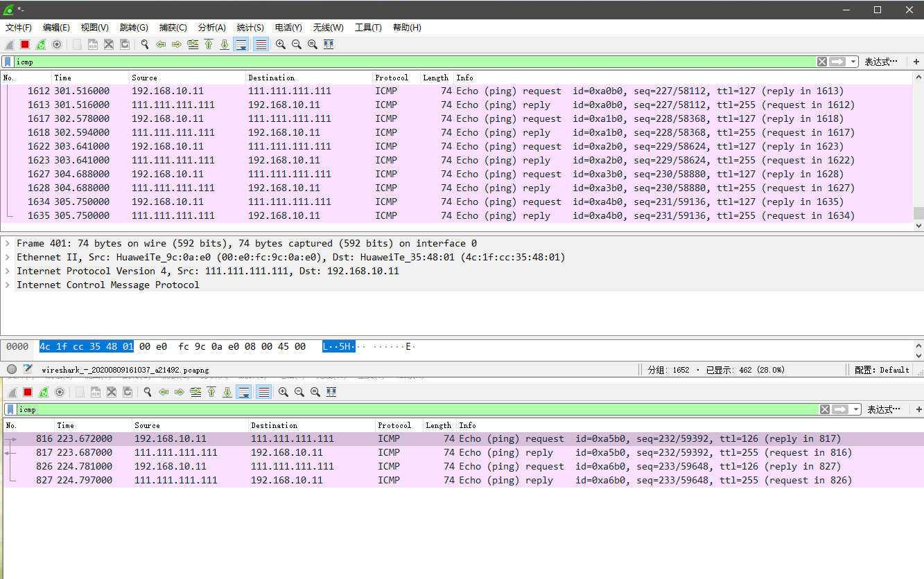Viewport: 924px width, 579px height.
Task: Click 表达式… button in upper filter bar
Action: 881,62
